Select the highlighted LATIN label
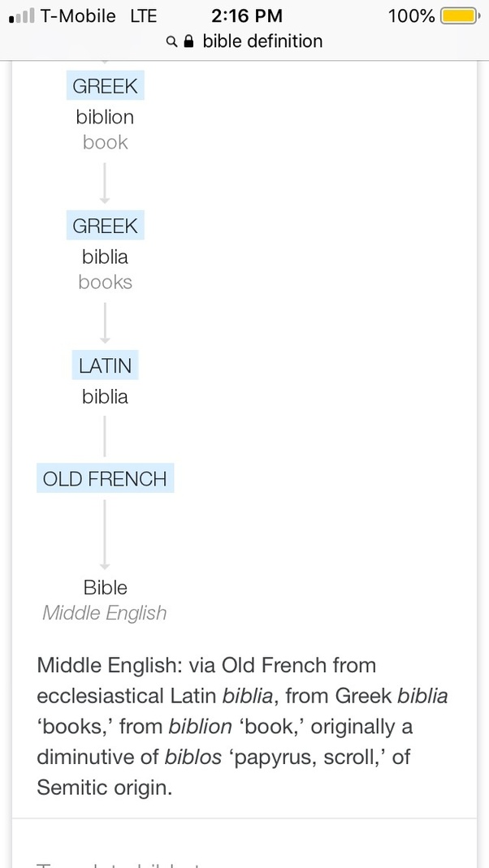The height and width of the screenshot is (868, 489). 105,365
